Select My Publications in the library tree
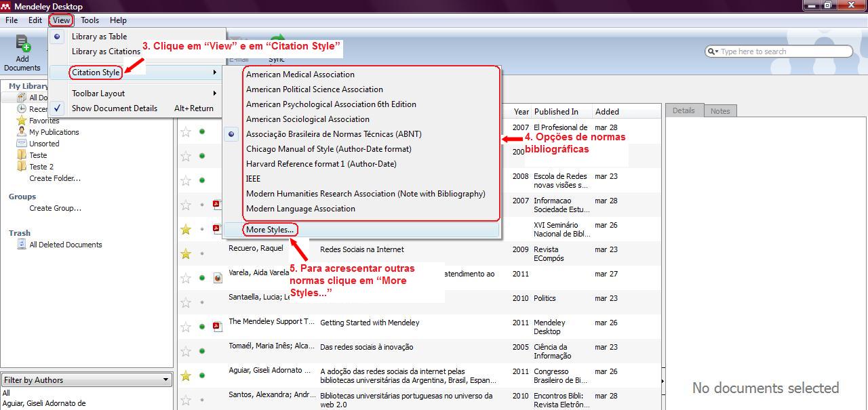 click(x=54, y=132)
